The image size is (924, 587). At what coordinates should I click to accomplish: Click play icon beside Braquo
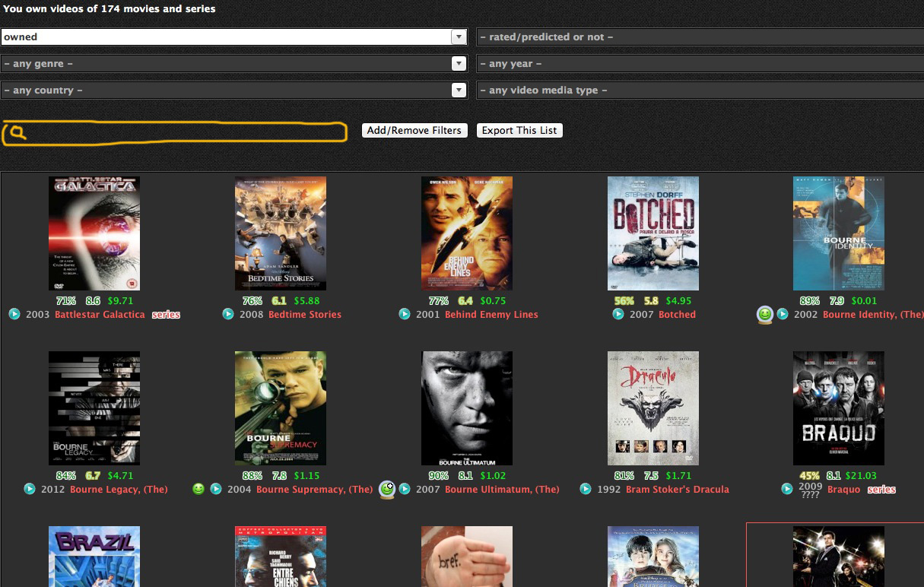[x=787, y=489]
